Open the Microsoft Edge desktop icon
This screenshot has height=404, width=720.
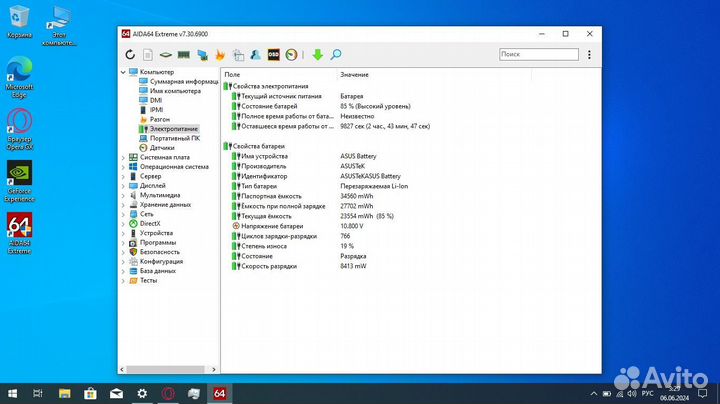point(19,78)
